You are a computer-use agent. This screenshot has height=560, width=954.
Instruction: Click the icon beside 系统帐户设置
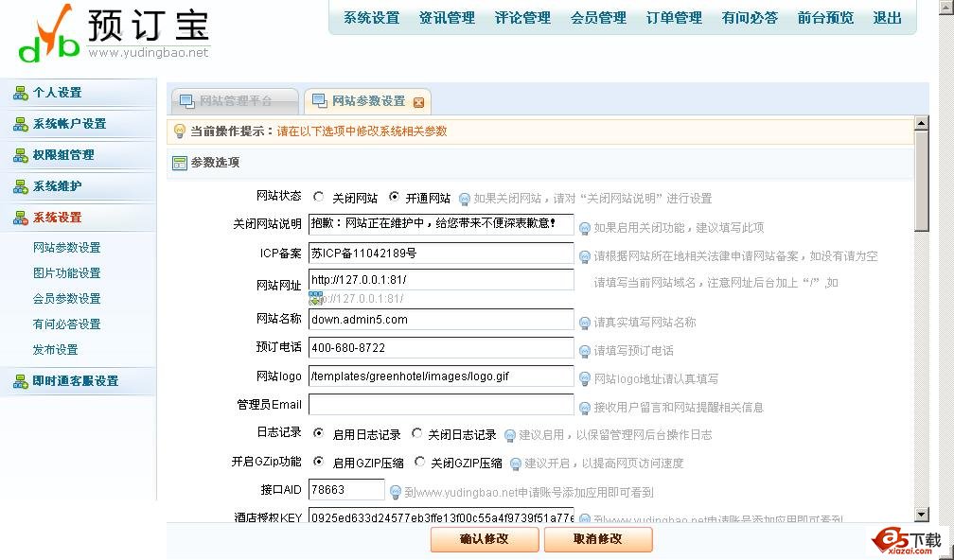click(x=21, y=124)
